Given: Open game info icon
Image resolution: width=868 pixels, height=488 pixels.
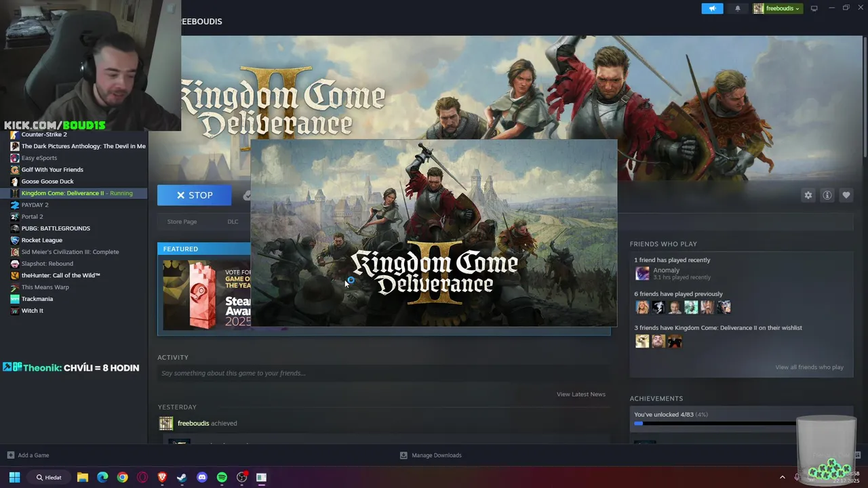Looking at the screenshot, I should point(827,195).
